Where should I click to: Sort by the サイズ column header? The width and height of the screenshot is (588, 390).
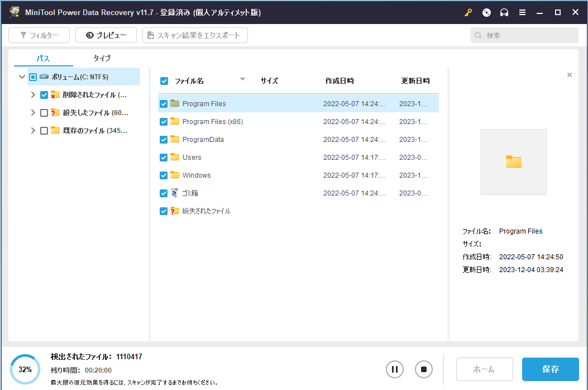pos(269,80)
